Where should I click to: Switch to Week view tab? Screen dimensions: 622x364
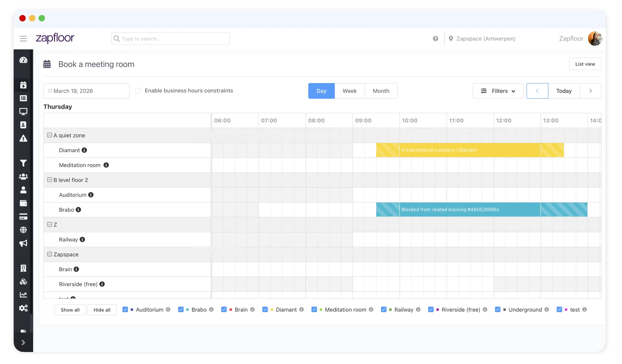350,91
